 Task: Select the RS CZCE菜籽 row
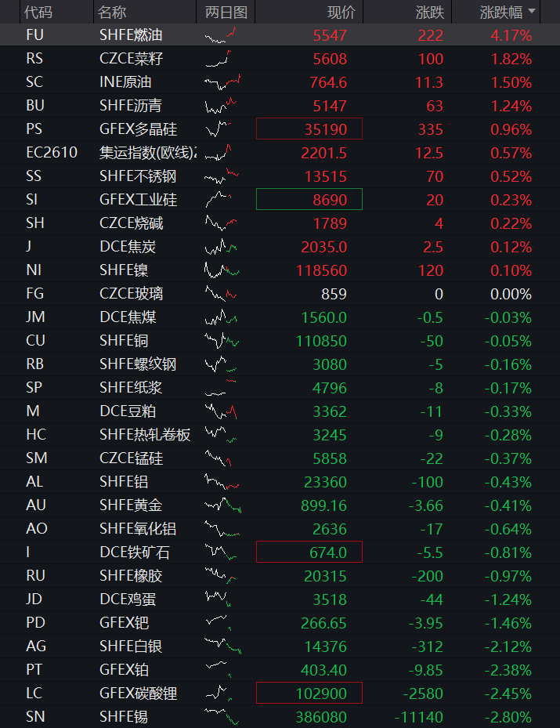280,59
